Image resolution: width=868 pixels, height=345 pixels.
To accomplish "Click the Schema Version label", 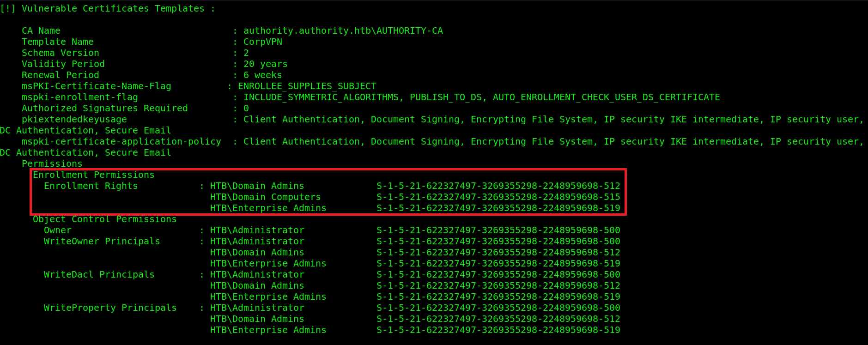I will tap(60, 53).
